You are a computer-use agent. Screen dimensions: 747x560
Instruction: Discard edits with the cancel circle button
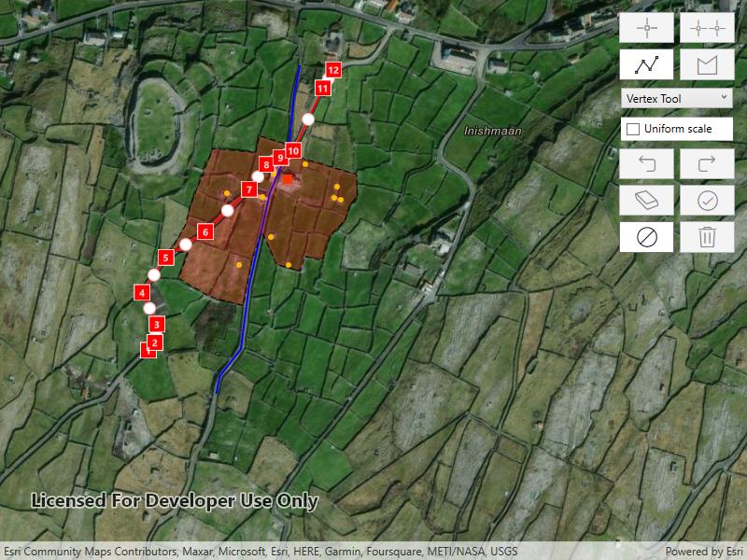(x=646, y=237)
